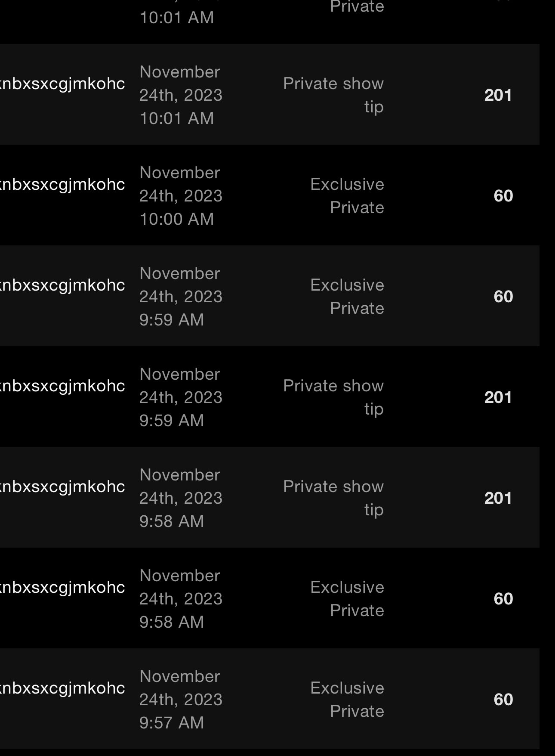
Task: Select the November 24th, 2023 9:57 AM timestamp
Action: coord(181,700)
